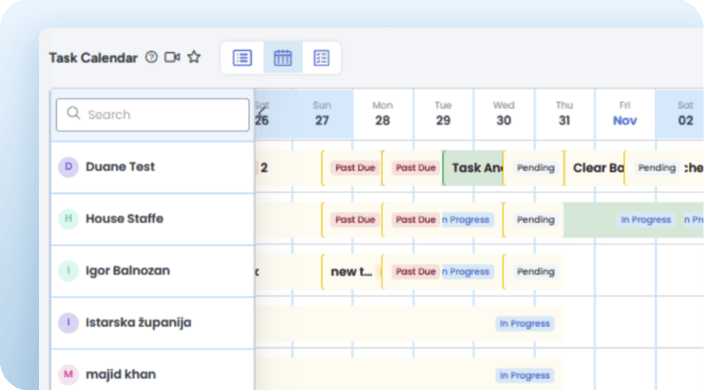Select Istarska županija's avatar
Screen dimensions: 704x390
pyautogui.click(x=68, y=323)
